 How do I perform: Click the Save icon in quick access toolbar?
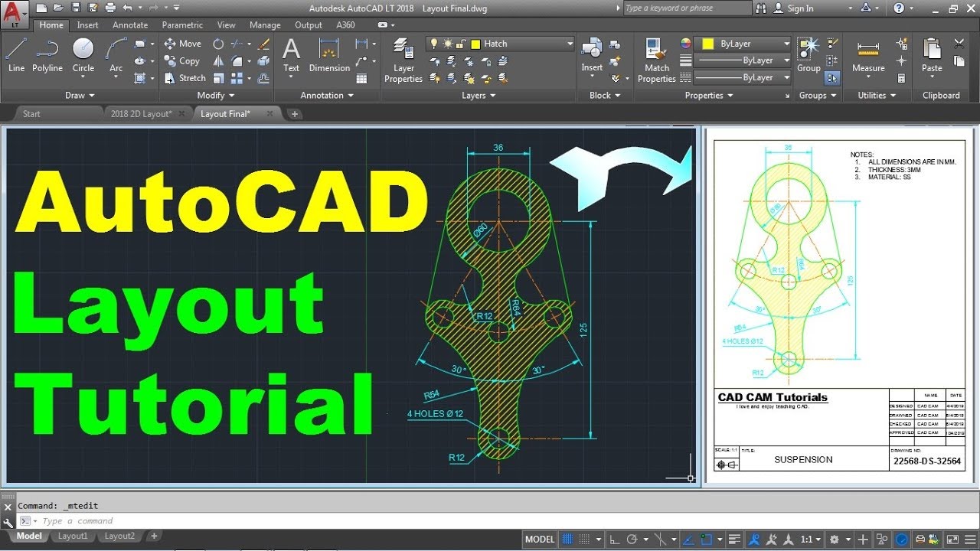[x=76, y=8]
